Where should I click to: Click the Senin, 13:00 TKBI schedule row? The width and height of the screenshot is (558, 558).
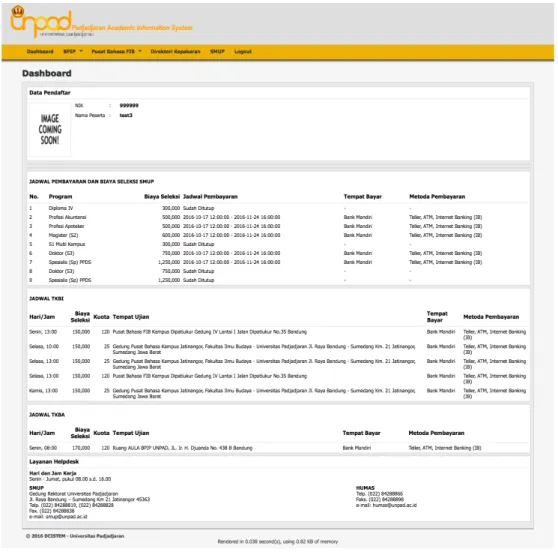pos(278,335)
